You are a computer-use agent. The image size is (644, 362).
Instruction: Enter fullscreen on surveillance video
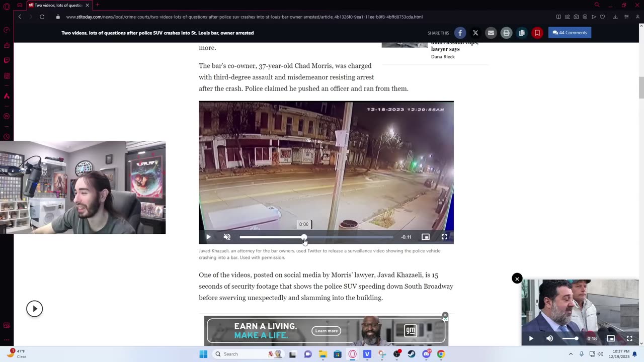click(444, 237)
